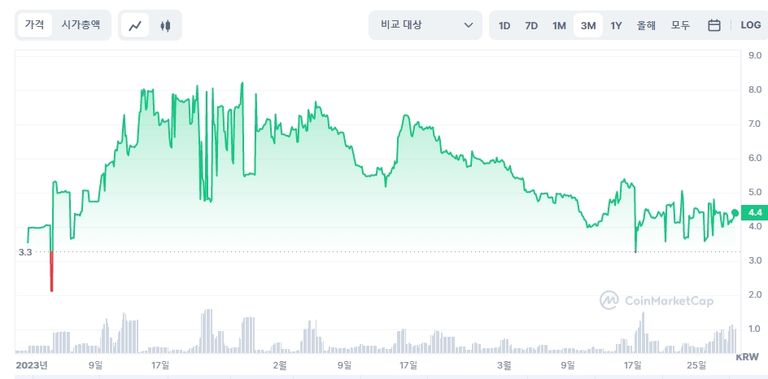Expand the chevron beside 비교 대상

(468, 25)
